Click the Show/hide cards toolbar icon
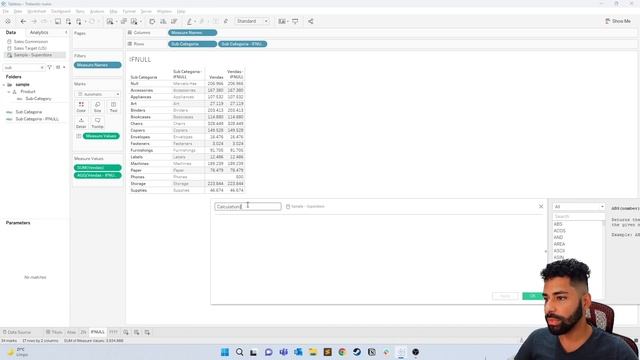Viewport: 640px width, 360px height. coord(282,21)
